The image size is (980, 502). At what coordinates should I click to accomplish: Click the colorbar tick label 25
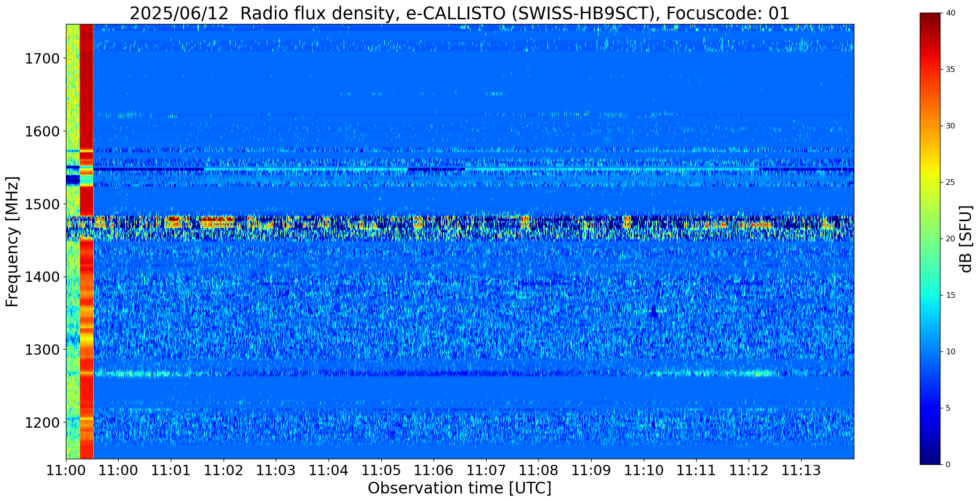(950, 183)
